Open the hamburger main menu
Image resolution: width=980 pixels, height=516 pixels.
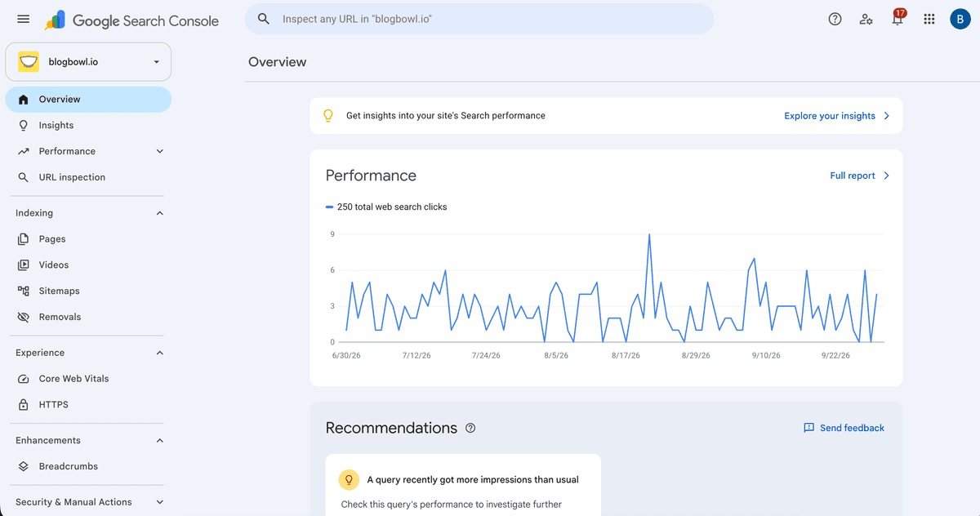click(23, 19)
